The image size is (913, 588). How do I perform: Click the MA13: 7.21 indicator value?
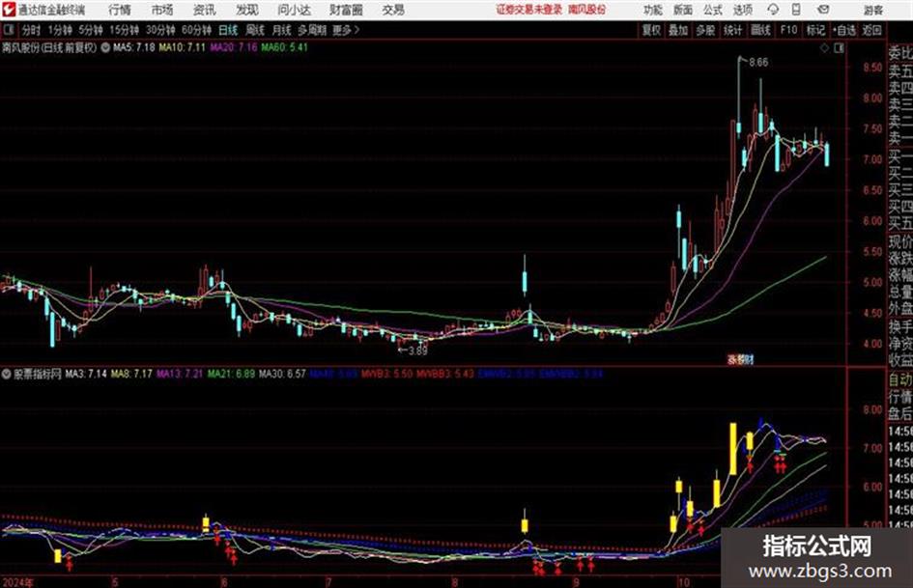(180, 374)
